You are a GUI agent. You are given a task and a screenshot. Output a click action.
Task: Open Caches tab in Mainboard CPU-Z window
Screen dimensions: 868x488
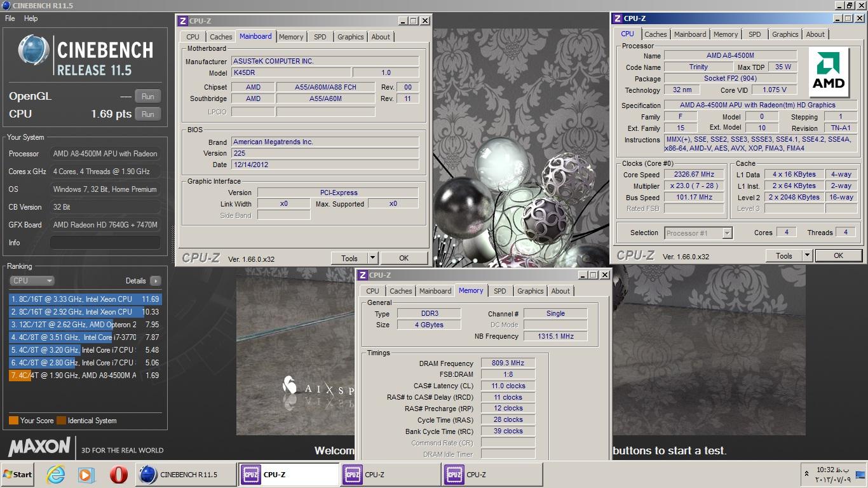220,37
